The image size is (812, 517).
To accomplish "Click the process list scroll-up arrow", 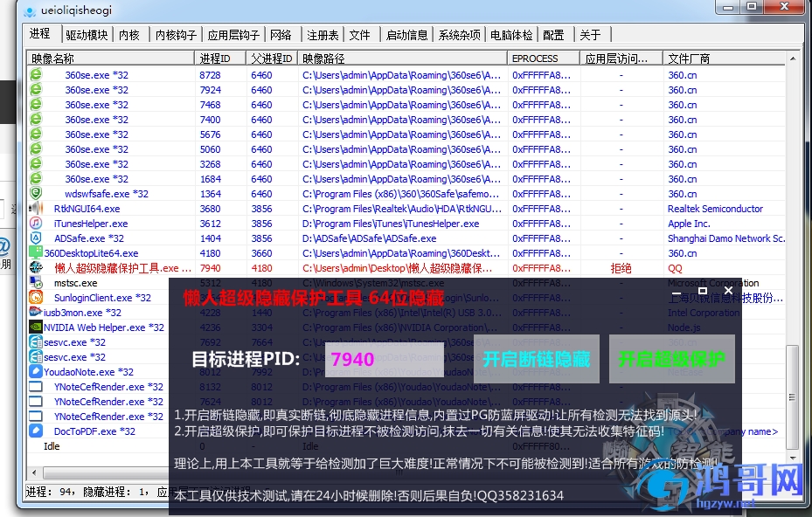I will click(792, 59).
